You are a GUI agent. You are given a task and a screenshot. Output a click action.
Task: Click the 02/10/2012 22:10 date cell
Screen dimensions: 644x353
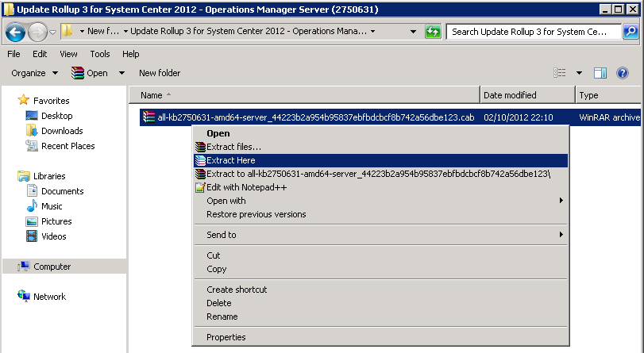point(518,117)
